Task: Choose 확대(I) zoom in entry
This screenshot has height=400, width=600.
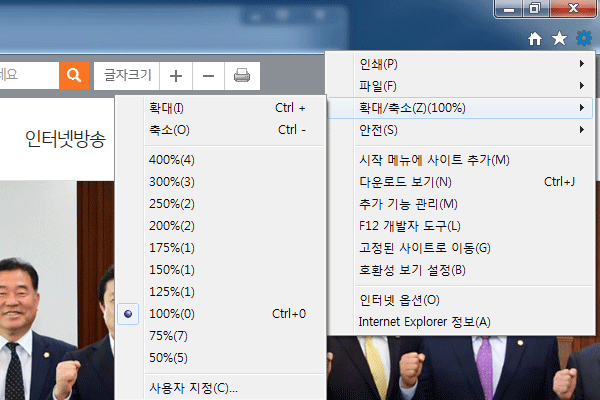Action: (x=221, y=108)
